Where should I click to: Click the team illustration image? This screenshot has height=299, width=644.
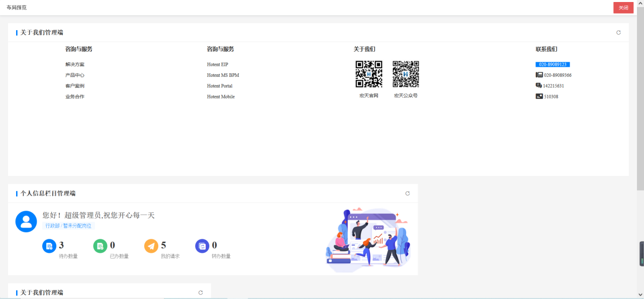369,239
